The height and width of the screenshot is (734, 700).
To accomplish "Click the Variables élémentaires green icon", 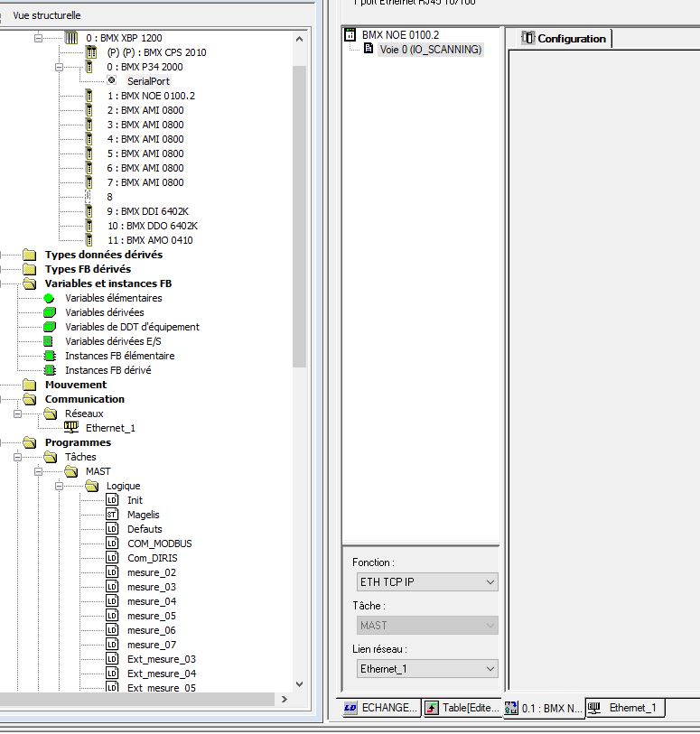I will [x=49, y=298].
